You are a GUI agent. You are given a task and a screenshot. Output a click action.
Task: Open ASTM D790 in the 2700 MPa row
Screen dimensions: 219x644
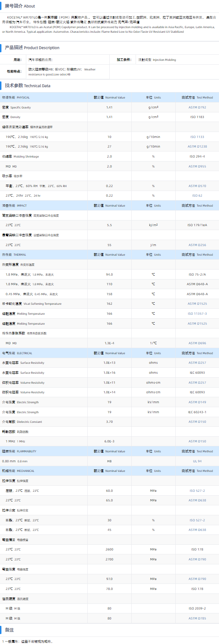[197, 559]
